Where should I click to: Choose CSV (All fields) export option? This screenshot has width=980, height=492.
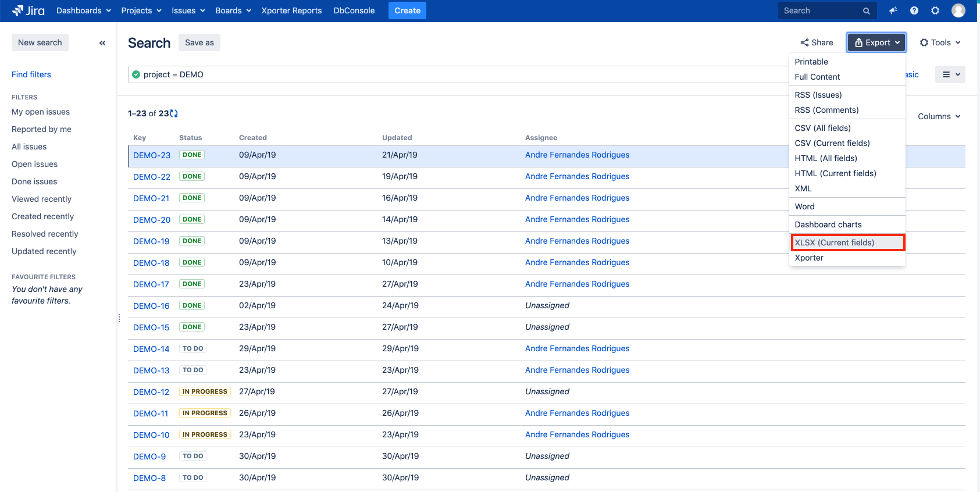click(x=822, y=128)
